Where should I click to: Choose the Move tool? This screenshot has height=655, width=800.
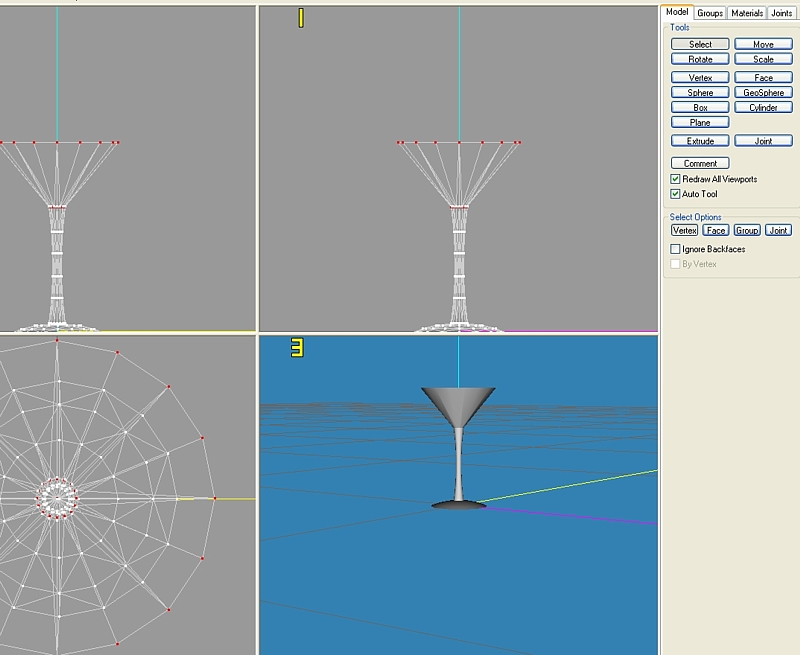point(763,44)
